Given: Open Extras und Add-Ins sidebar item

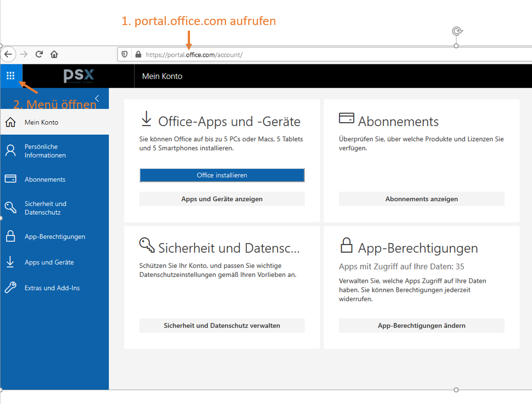Looking at the screenshot, I should pos(52,288).
